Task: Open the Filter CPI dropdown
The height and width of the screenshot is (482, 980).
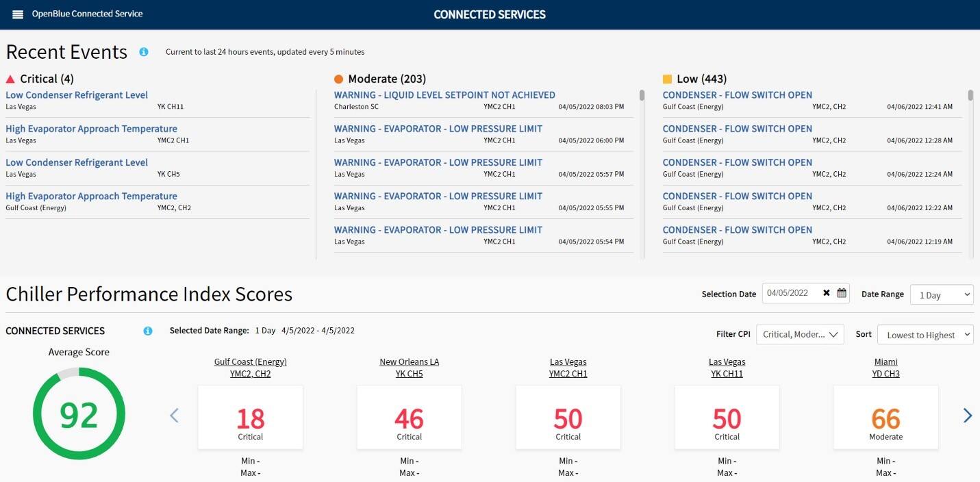Action: point(801,334)
